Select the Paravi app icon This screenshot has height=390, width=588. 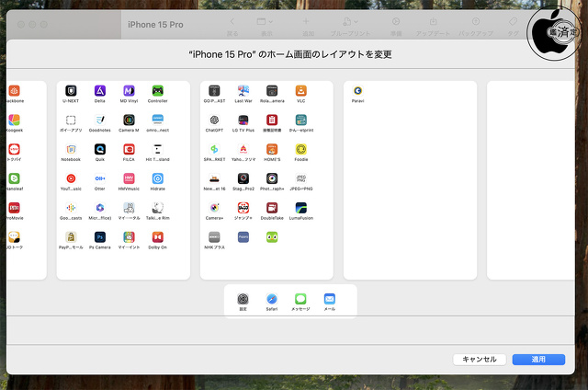(357, 91)
